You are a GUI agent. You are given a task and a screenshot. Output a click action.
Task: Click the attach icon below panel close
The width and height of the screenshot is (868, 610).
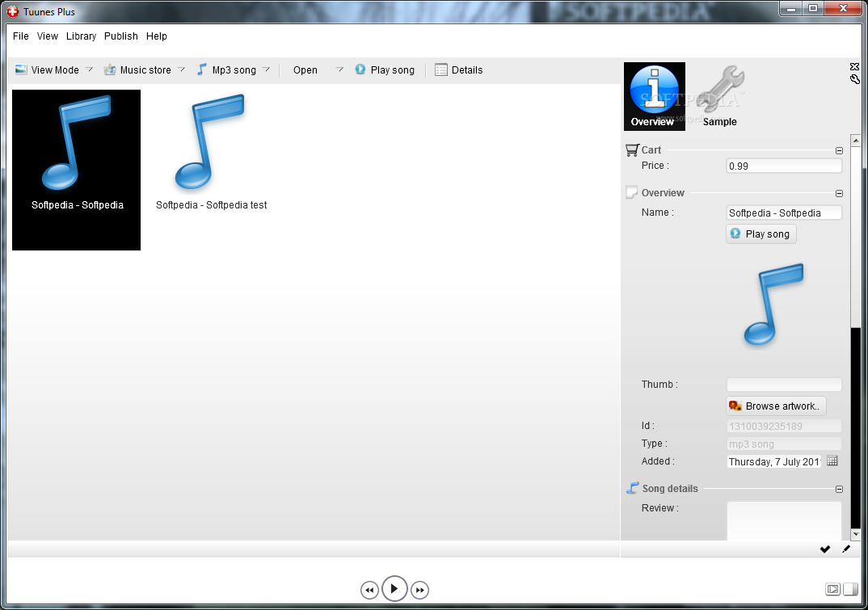pos(855,79)
